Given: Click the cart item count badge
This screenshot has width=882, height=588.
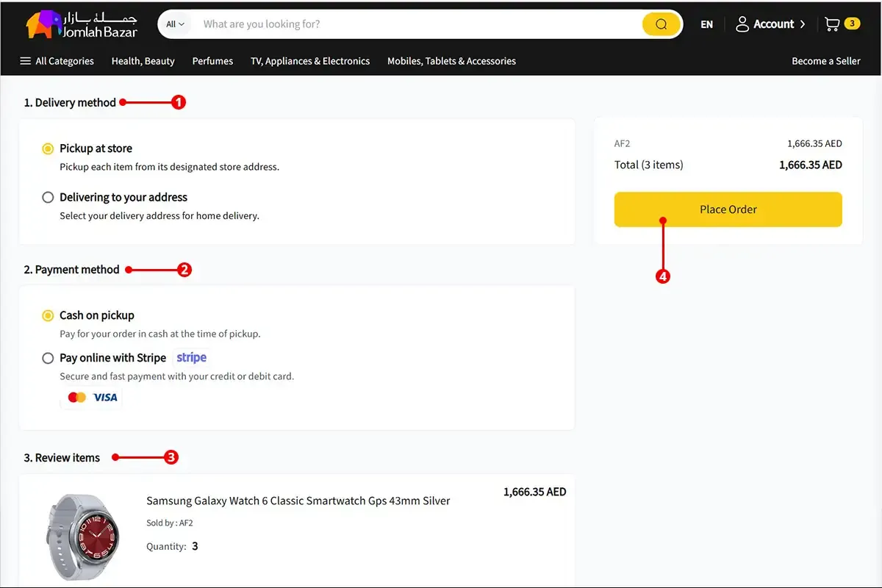Looking at the screenshot, I should [852, 24].
